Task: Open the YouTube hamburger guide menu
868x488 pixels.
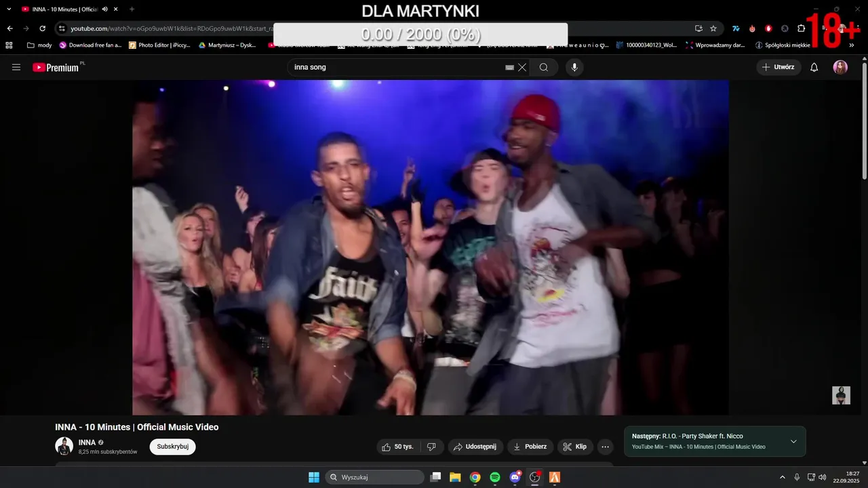Action: pyautogui.click(x=16, y=67)
